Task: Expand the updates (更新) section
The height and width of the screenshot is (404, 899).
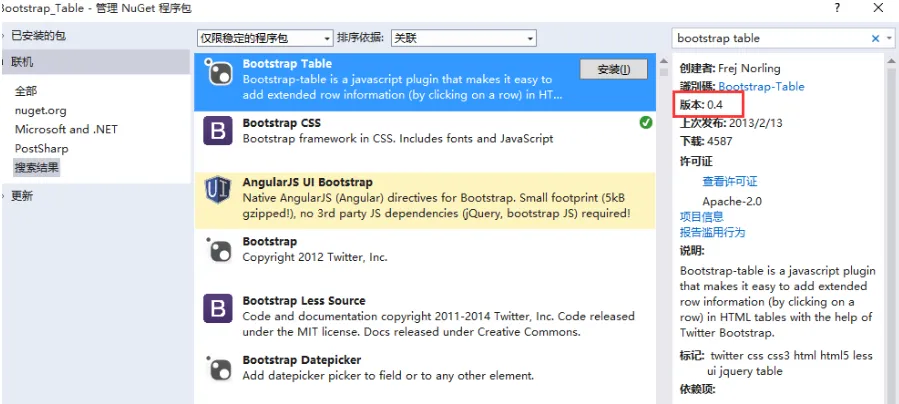Action: click(x=22, y=196)
